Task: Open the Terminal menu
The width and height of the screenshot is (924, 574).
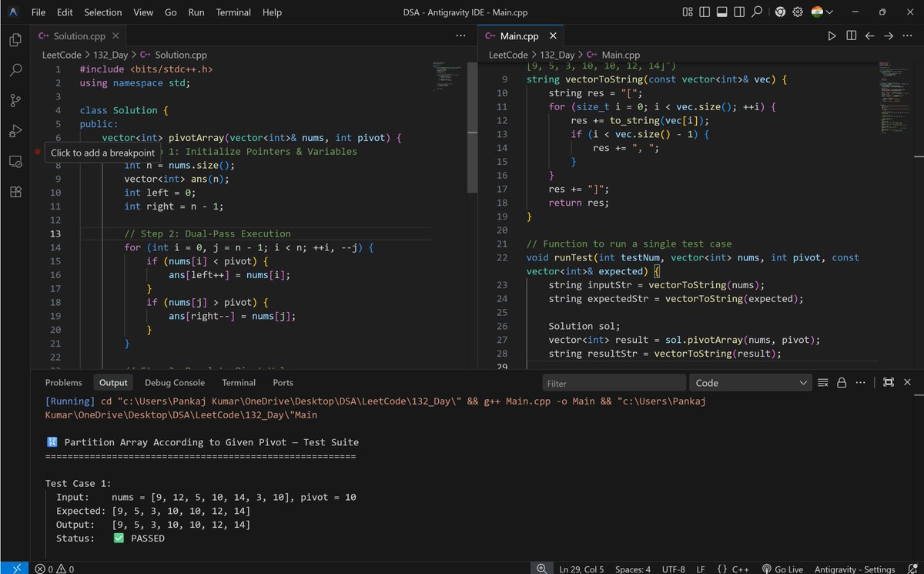Action: click(233, 12)
